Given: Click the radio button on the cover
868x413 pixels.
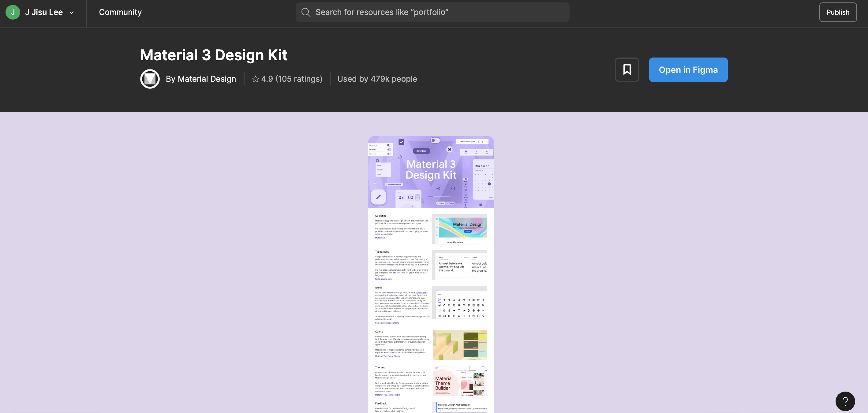Looking at the screenshot, I should click(438, 188).
